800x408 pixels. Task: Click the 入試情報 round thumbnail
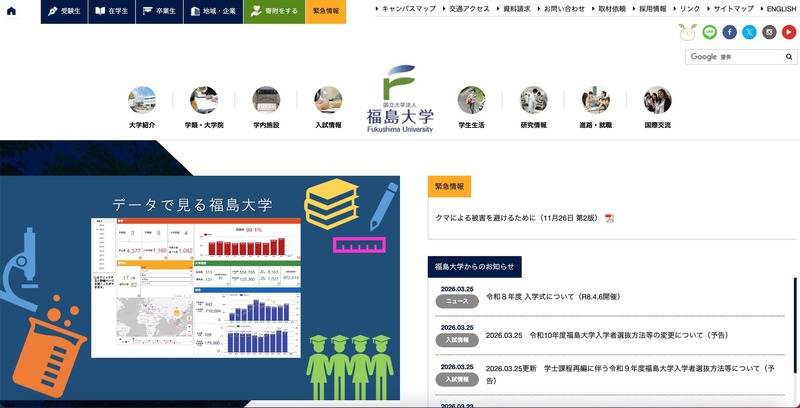(328, 100)
